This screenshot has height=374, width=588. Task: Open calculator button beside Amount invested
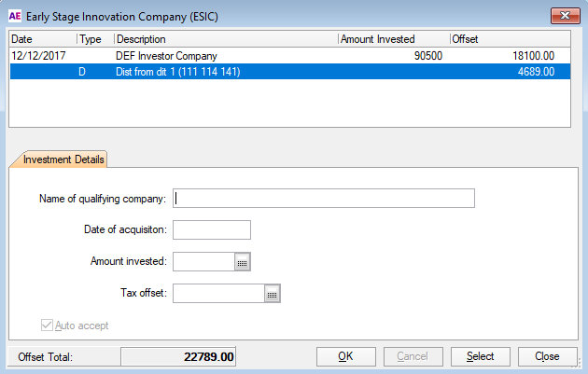pos(243,262)
